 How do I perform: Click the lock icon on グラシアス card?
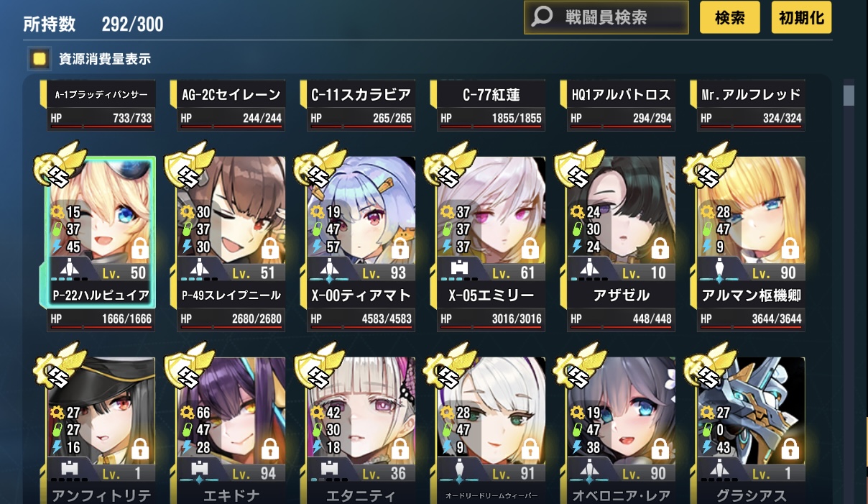[x=790, y=451]
